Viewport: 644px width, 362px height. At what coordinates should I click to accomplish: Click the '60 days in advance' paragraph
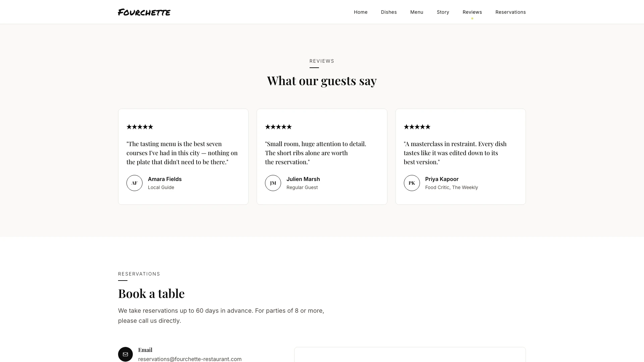click(x=221, y=316)
